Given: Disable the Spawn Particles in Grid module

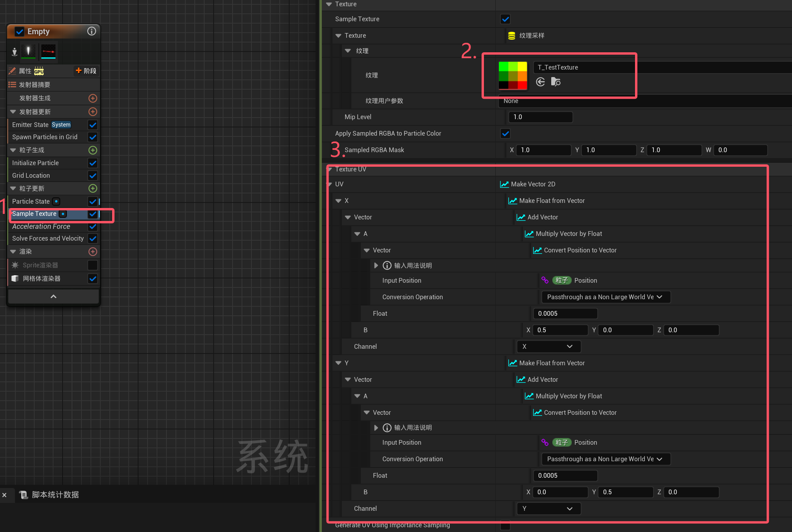Looking at the screenshot, I should coord(93,137).
